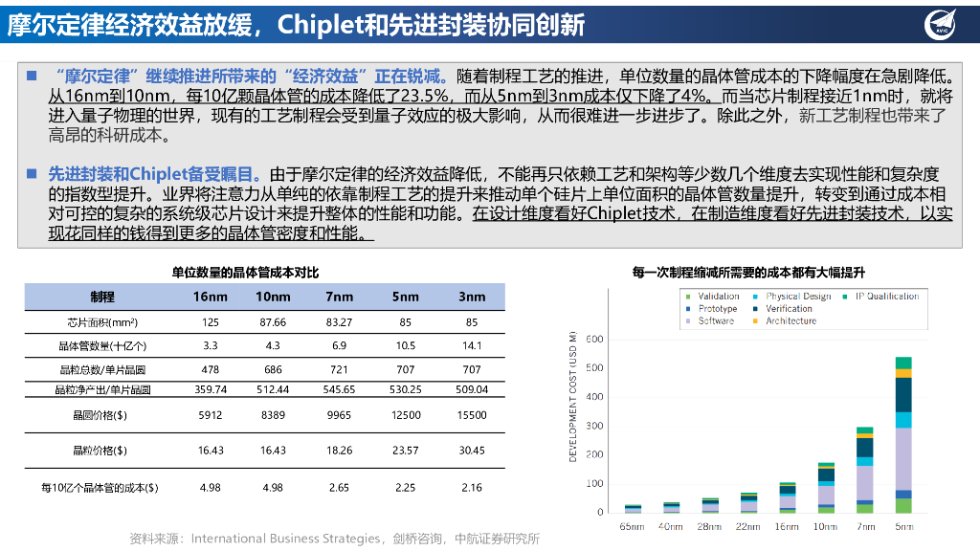The height and width of the screenshot is (551, 980).
Task: Click the Architecture legend color swatch
Action: 756,321
